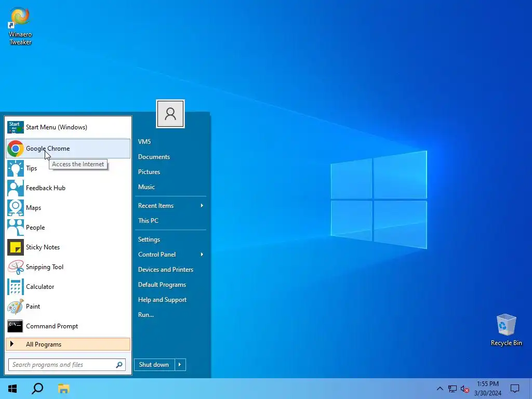The height and width of the screenshot is (399, 532).
Task: Click the Shut down button
Action: coord(154,365)
